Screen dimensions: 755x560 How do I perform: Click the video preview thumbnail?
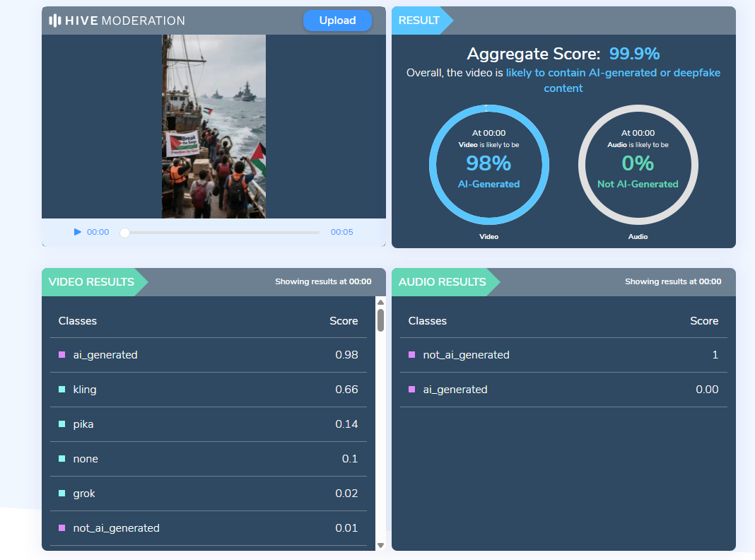[x=213, y=127]
